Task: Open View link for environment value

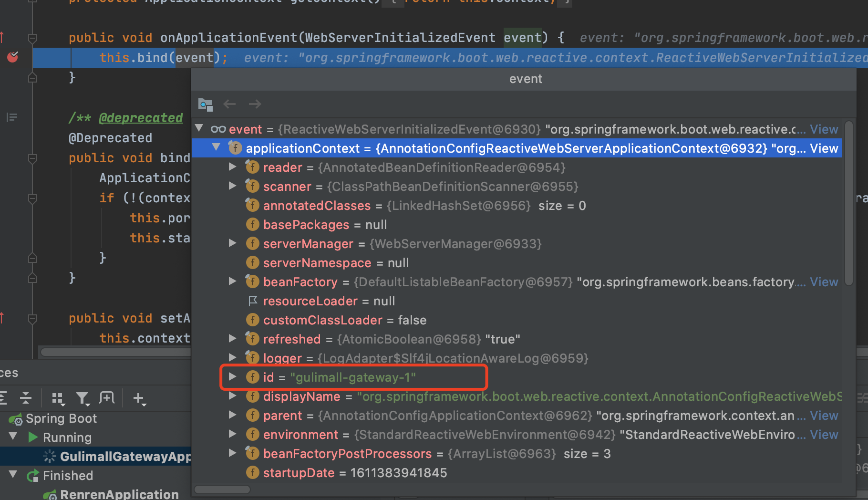Action: (x=824, y=435)
